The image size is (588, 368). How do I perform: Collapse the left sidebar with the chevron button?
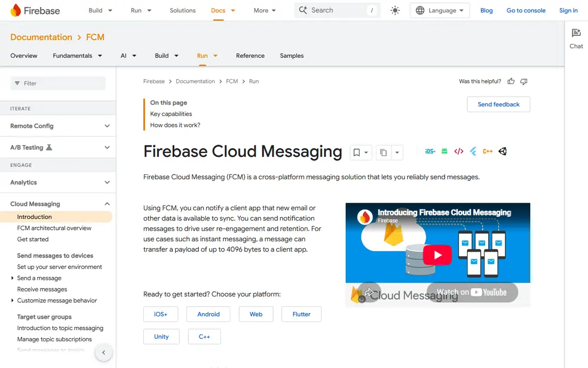tap(104, 352)
